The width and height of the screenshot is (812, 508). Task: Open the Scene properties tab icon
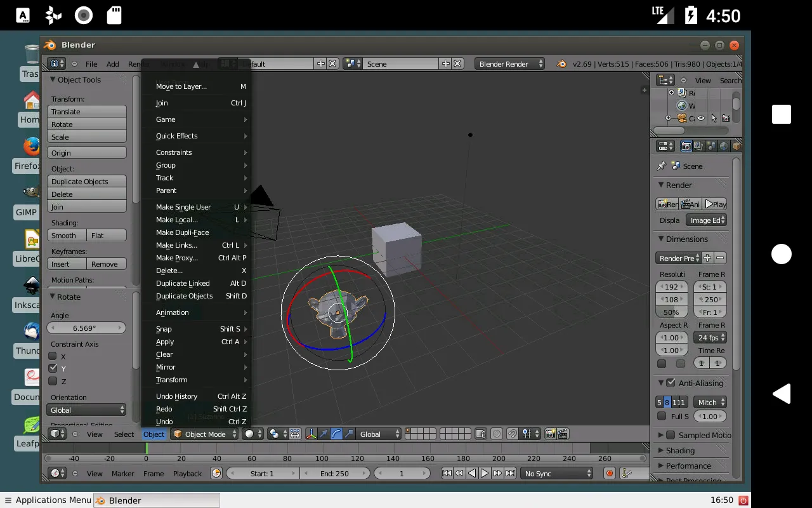pyautogui.click(x=711, y=146)
